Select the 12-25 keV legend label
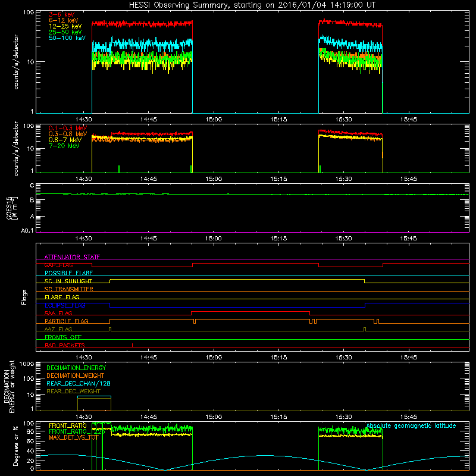The image size is (476, 476). pos(65,26)
